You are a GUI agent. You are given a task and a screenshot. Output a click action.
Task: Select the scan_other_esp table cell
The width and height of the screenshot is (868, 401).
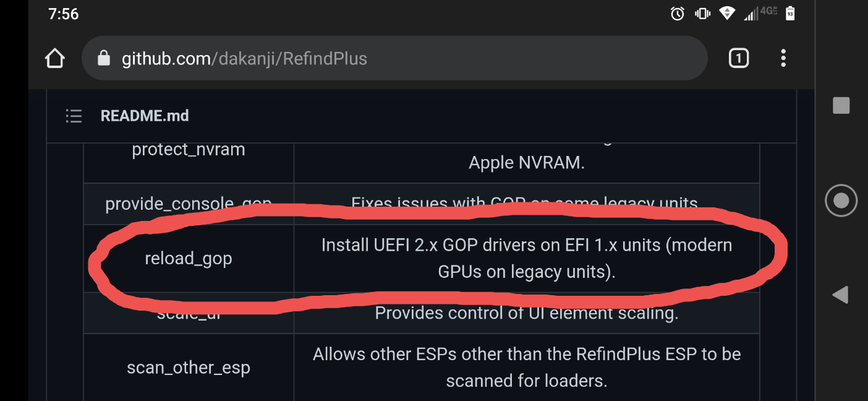189,368
